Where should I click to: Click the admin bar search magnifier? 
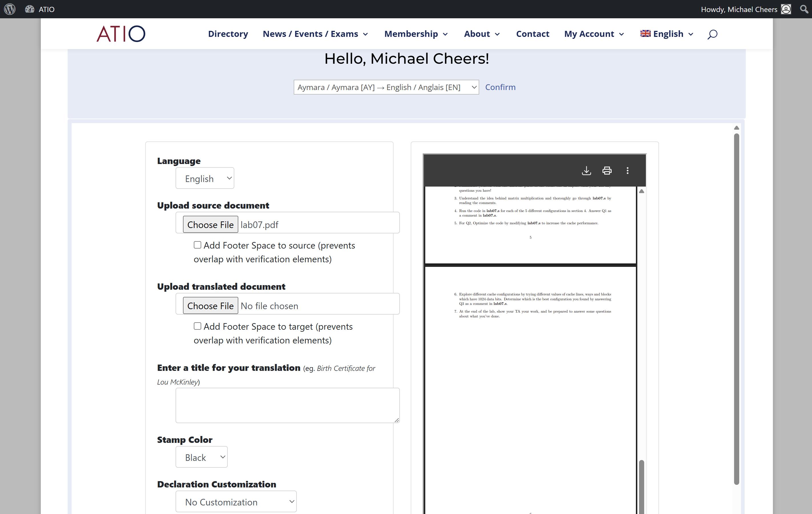(803, 9)
